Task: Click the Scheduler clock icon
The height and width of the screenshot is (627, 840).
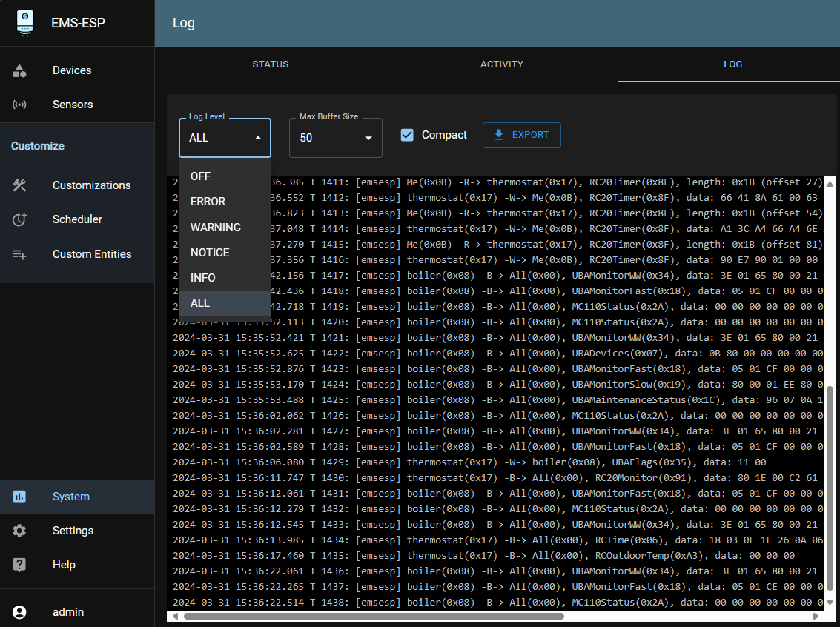Action: click(x=20, y=219)
